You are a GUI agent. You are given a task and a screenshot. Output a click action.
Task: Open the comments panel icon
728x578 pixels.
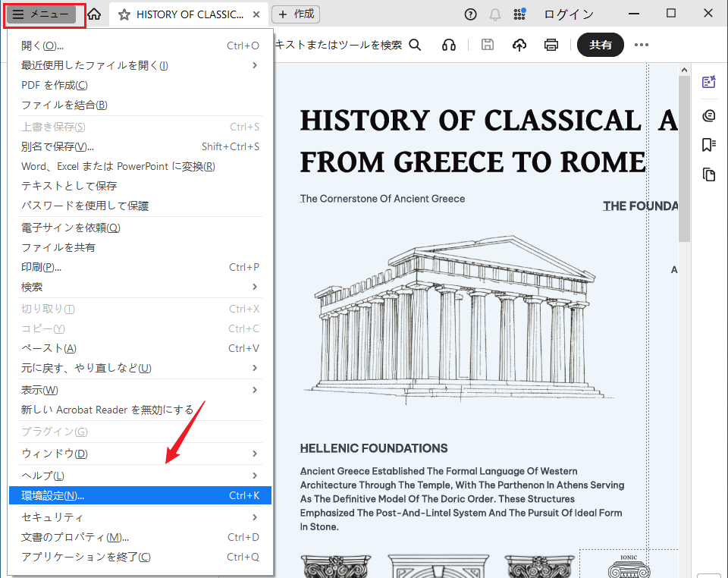(x=708, y=115)
